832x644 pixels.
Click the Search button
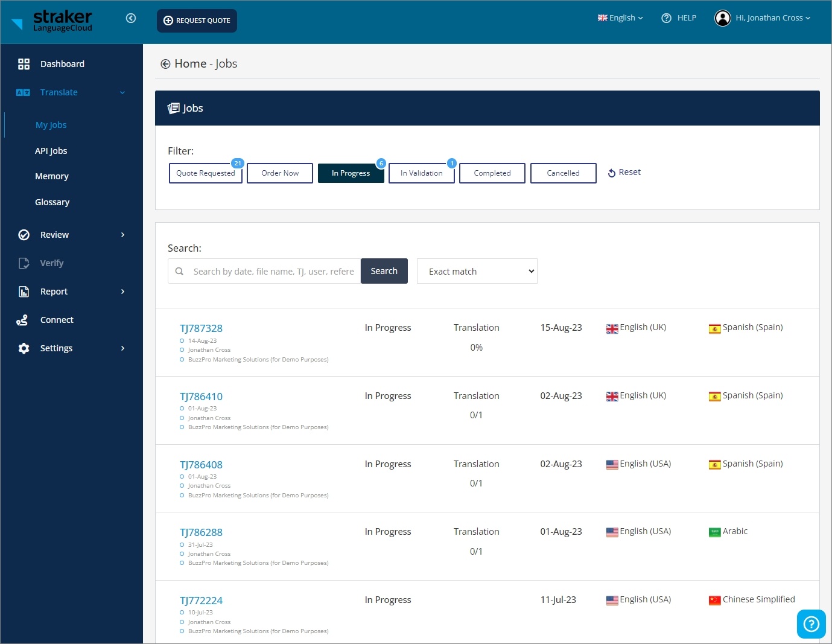pos(384,271)
